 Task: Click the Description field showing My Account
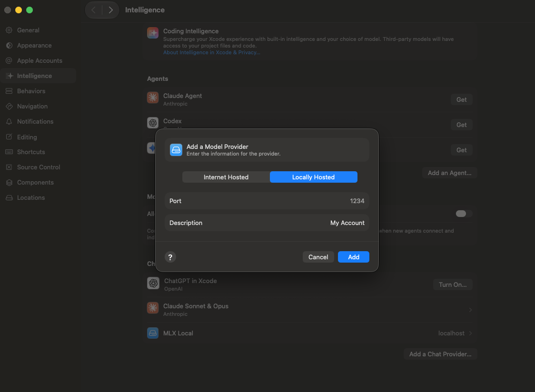coord(267,223)
